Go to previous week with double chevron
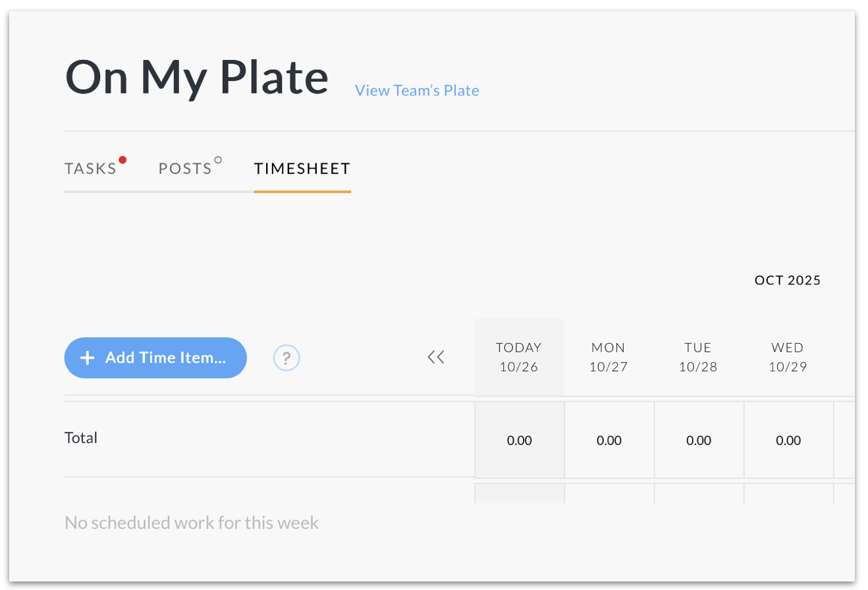Viewport: 868px width, 590px height. click(x=436, y=358)
